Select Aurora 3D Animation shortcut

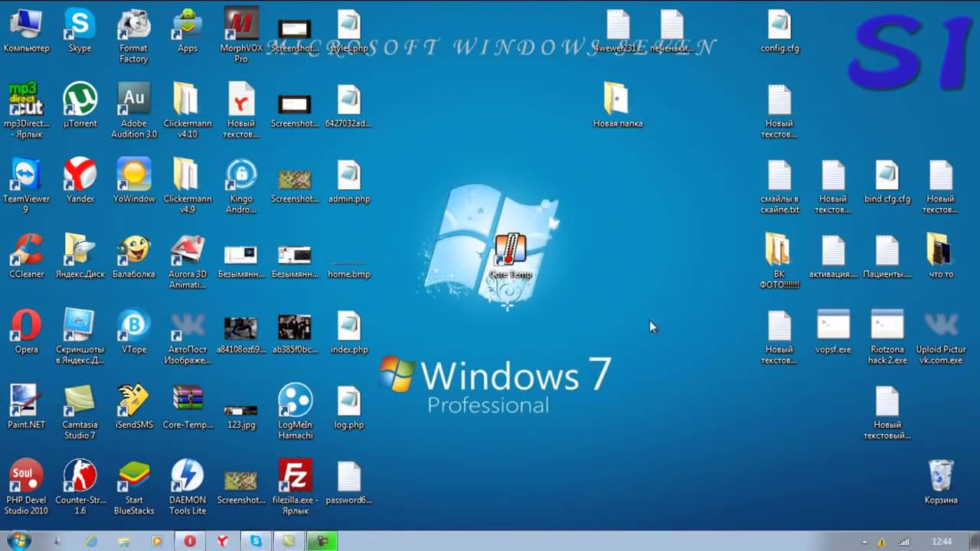[188, 261]
